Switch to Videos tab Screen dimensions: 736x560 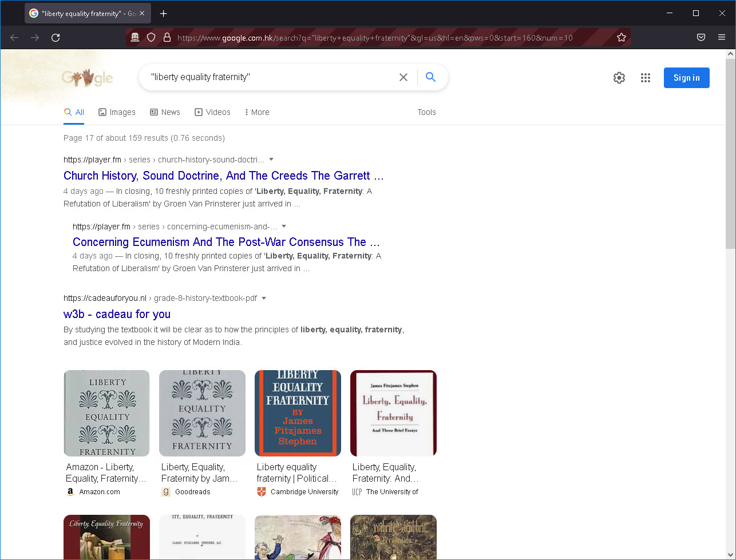212,112
